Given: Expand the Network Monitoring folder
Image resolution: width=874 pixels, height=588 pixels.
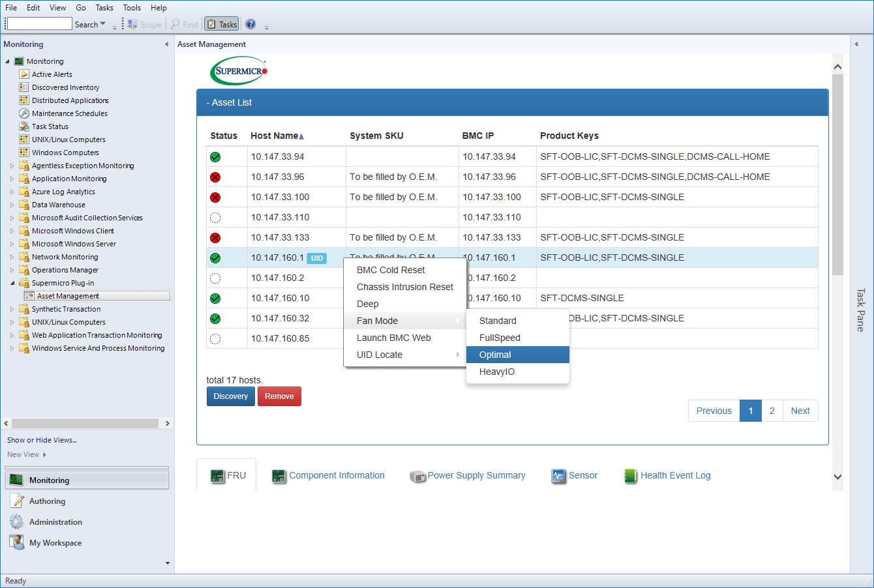Looking at the screenshot, I should [x=12, y=257].
